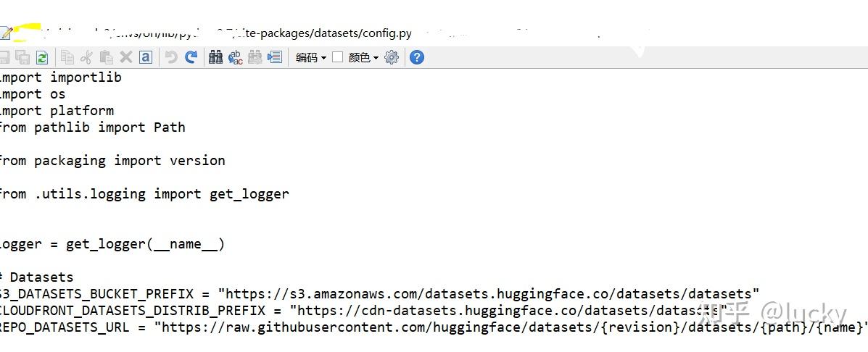
Task: Click the Copy icon in the toolbar
Action: 67,57
